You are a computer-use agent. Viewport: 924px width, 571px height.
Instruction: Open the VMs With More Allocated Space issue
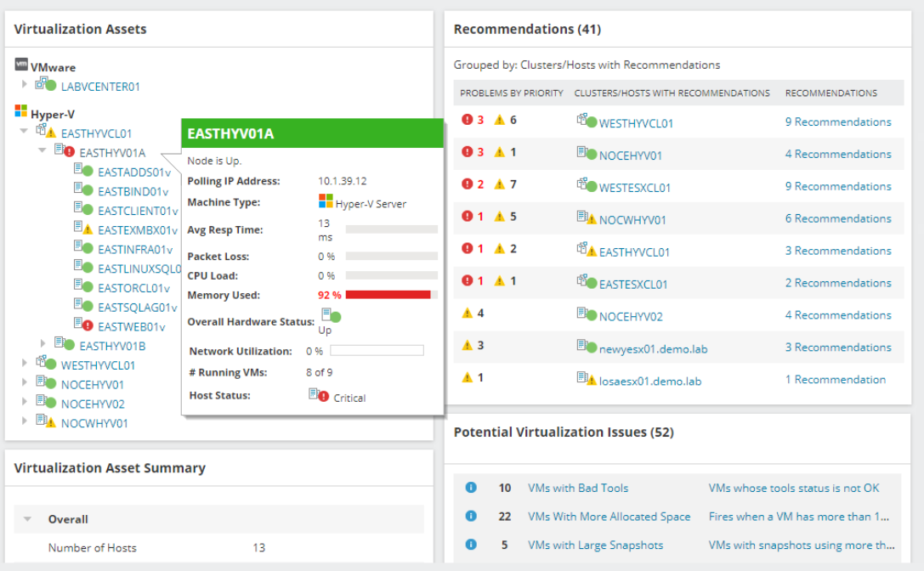pyautogui.click(x=609, y=516)
